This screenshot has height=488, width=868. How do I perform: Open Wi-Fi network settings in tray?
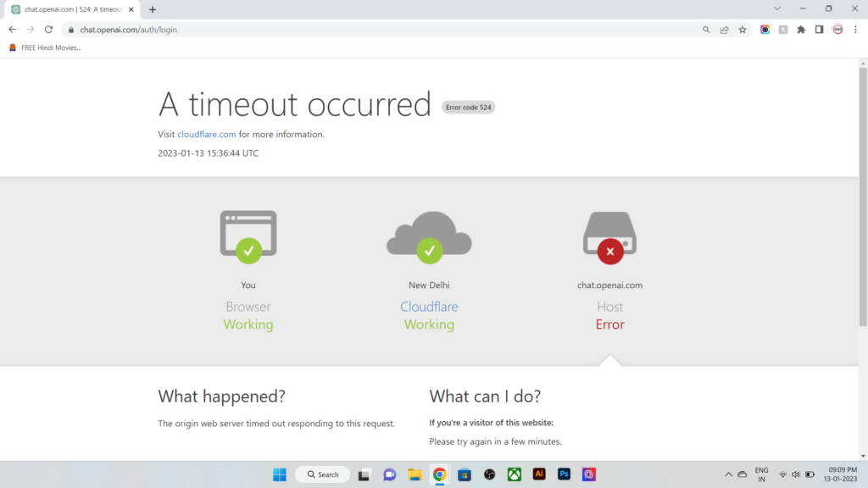(x=782, y=474)
